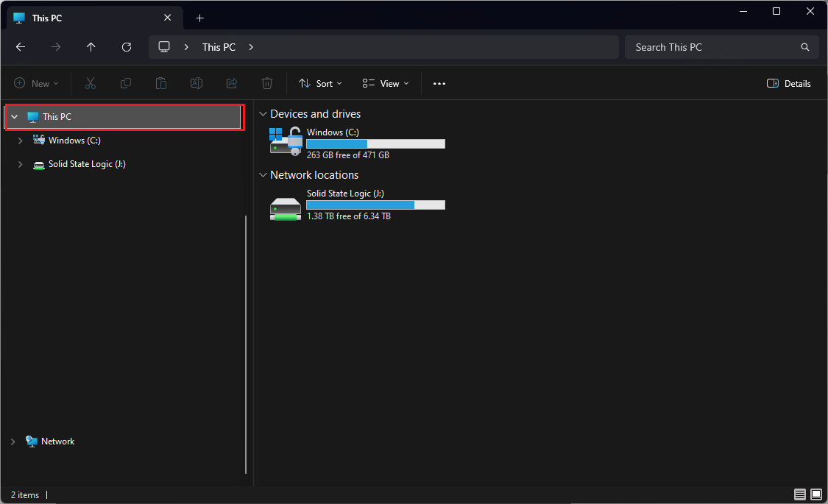
Task: Collapse the Network locations group
Action: [263, 174]
